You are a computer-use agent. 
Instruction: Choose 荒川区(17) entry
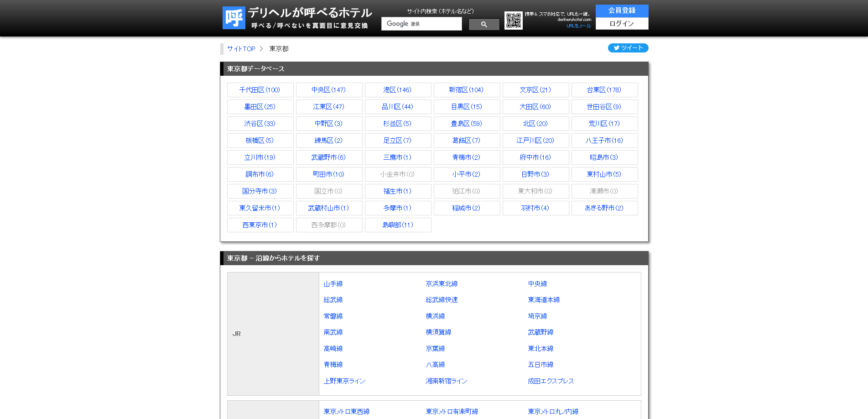(604, 124)
